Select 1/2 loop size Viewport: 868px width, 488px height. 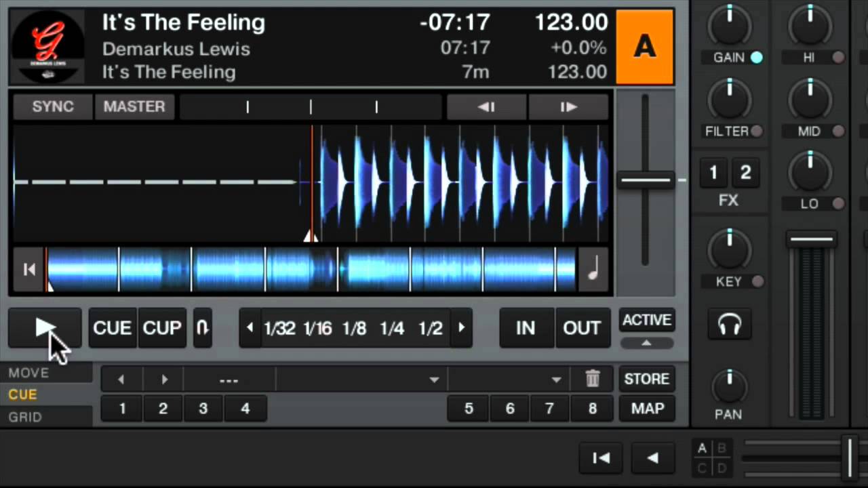430,329
